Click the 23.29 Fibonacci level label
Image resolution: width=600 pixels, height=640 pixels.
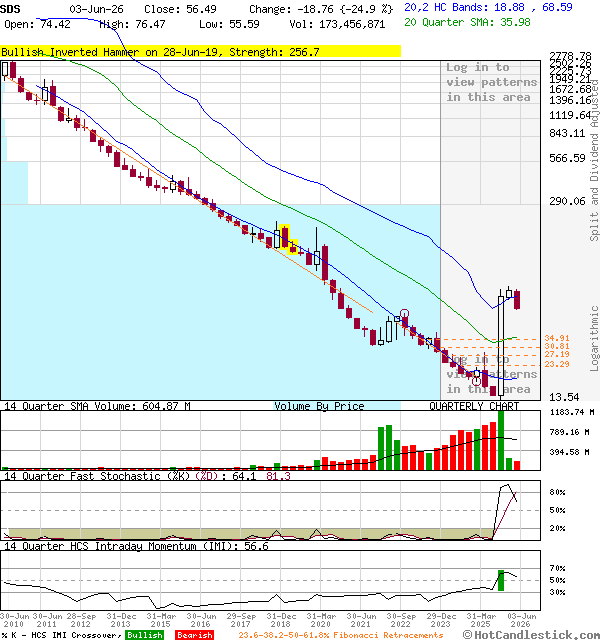click(556, 364)
